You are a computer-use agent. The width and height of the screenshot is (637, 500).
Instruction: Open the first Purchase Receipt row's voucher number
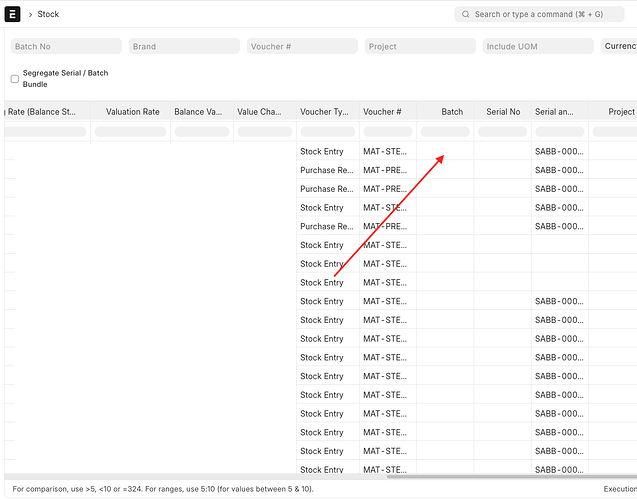pyautogui.click(x=384, y=170)
